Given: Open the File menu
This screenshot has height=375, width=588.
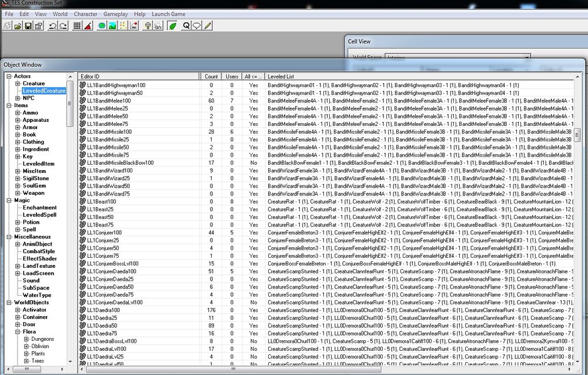Looking at the screenshot, I should point(9,14).
